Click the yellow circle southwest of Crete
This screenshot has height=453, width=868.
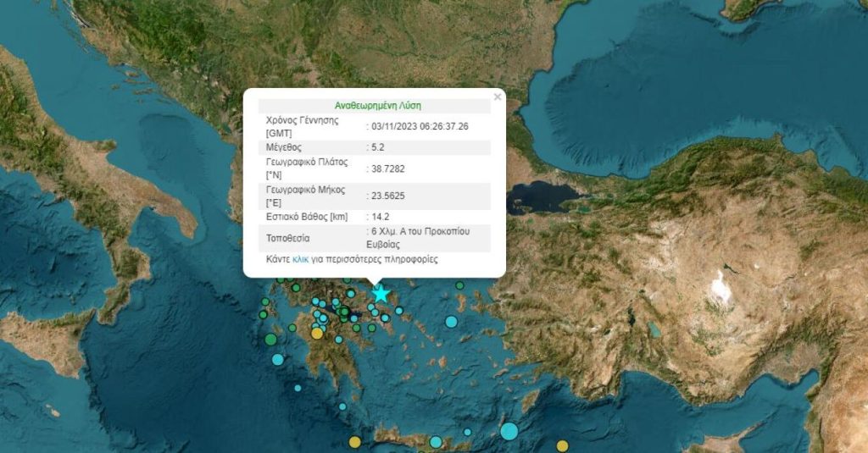point(354,442)
